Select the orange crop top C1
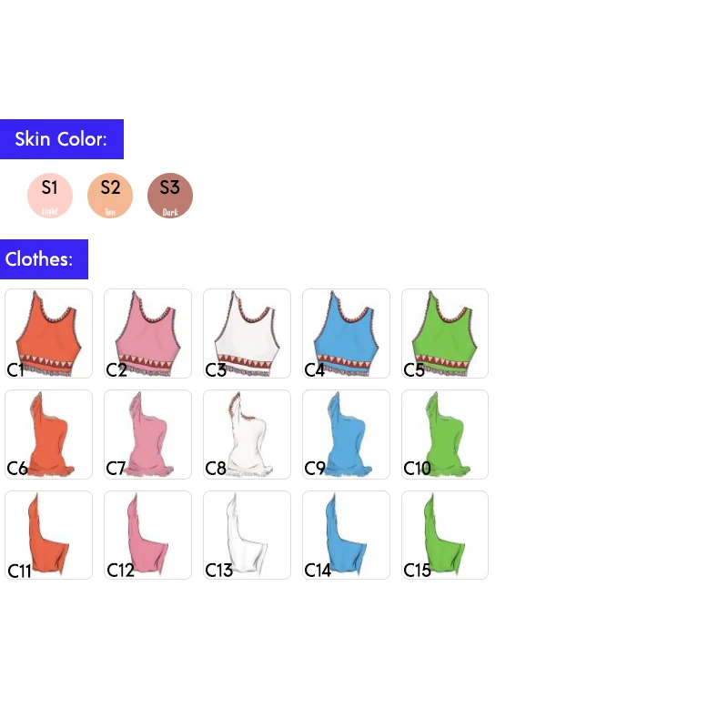The height and width of the screenshot is (728, 728). point(49,333)
